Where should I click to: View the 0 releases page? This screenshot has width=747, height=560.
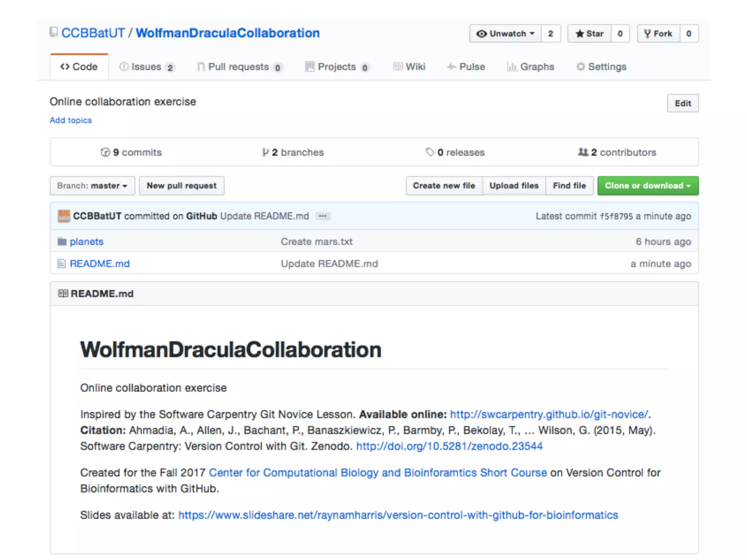[x=455, y=152]
